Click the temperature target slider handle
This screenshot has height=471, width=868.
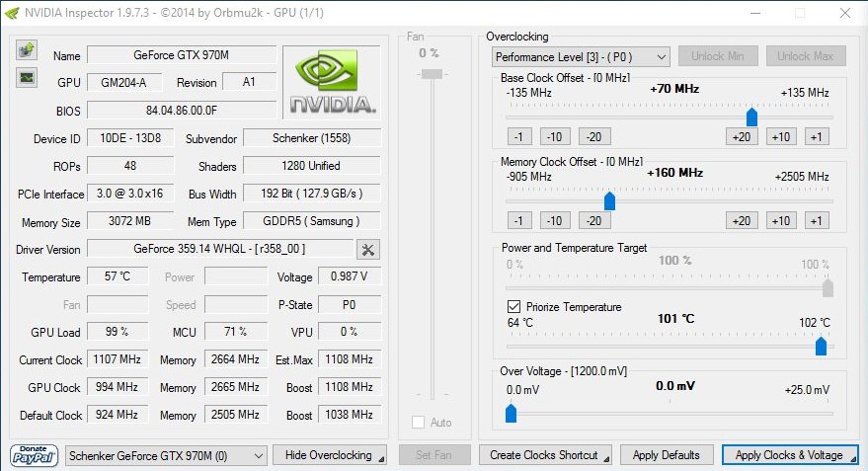(821, 347)
